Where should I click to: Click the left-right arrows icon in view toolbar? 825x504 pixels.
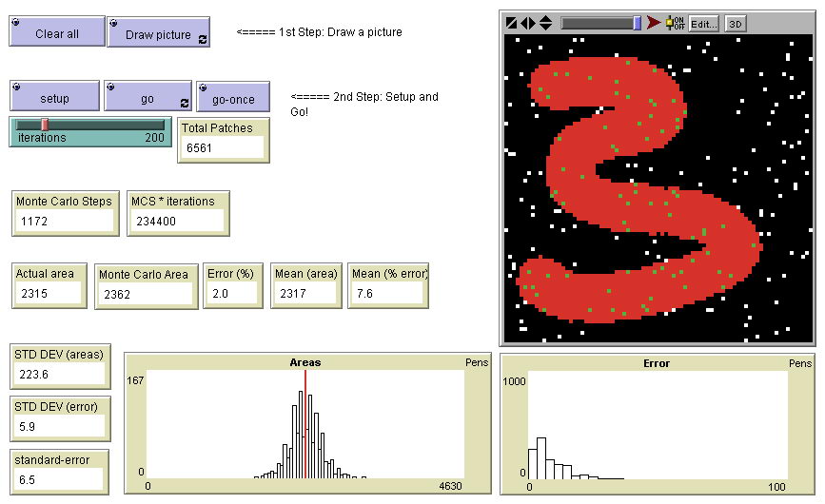[528, 23]
